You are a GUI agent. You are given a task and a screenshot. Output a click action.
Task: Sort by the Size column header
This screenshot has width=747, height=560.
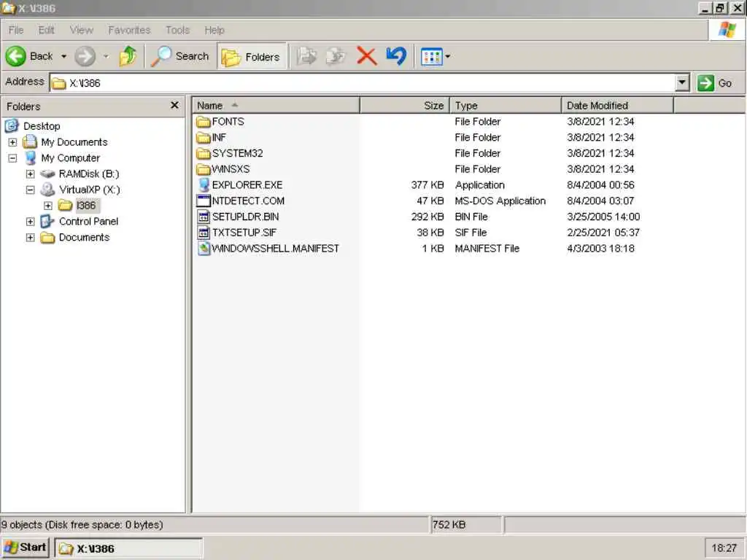[x=404, y=105]
